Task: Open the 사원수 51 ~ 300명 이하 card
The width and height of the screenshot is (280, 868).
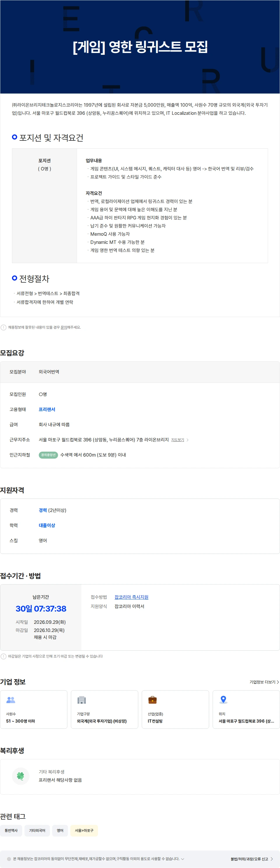Action: (x=34, y=709)
